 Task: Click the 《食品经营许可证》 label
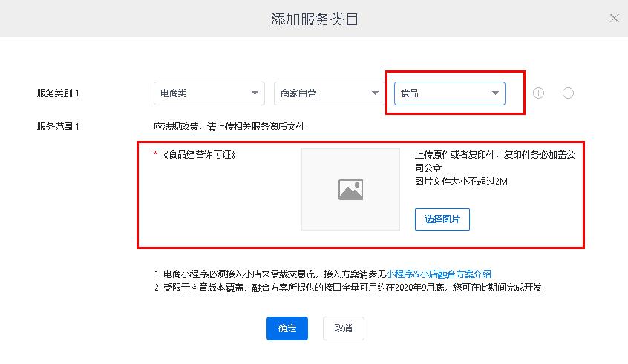(199, 155)
